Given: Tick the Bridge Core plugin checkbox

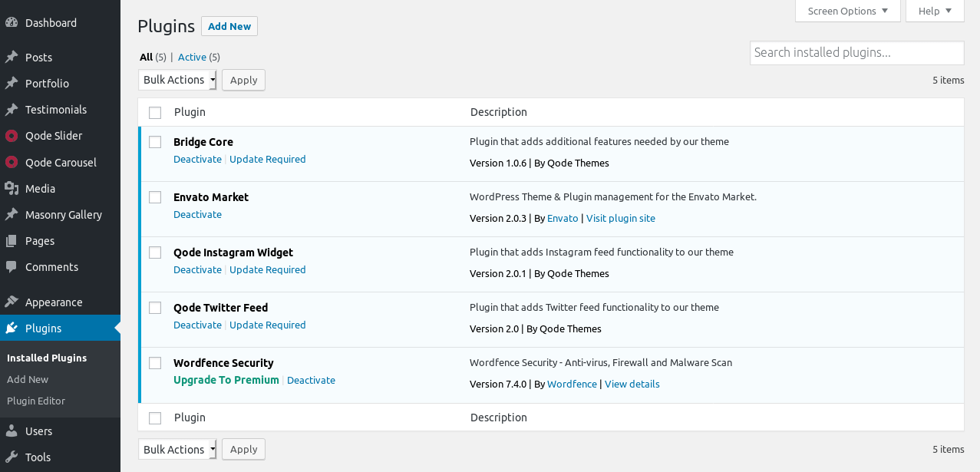Looking at the screenshot, I should point(155,142).
